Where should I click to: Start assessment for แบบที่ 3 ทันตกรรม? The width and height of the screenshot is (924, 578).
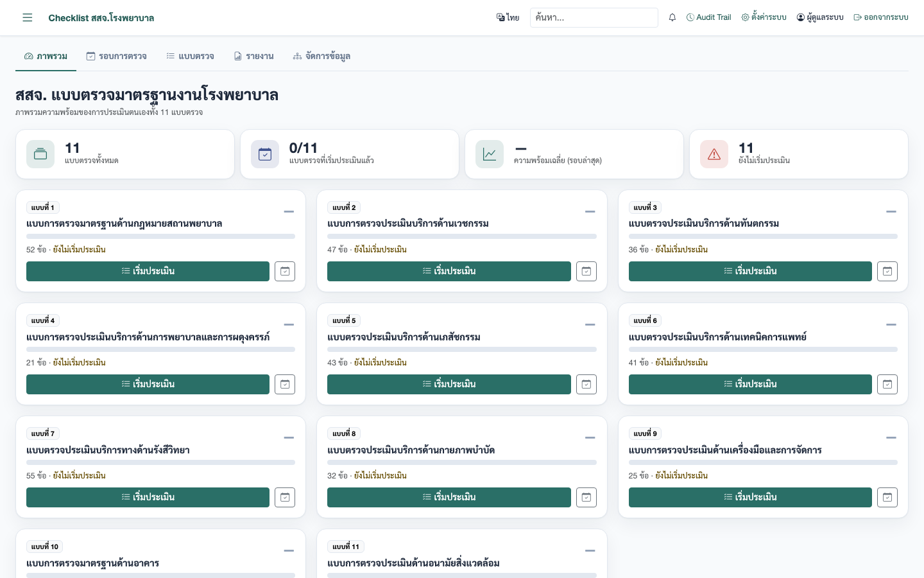750,271
